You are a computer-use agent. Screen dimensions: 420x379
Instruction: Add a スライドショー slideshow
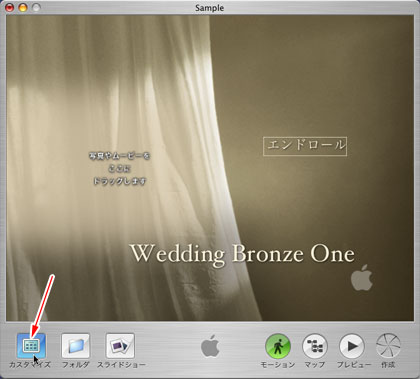(x=120, y=346)
